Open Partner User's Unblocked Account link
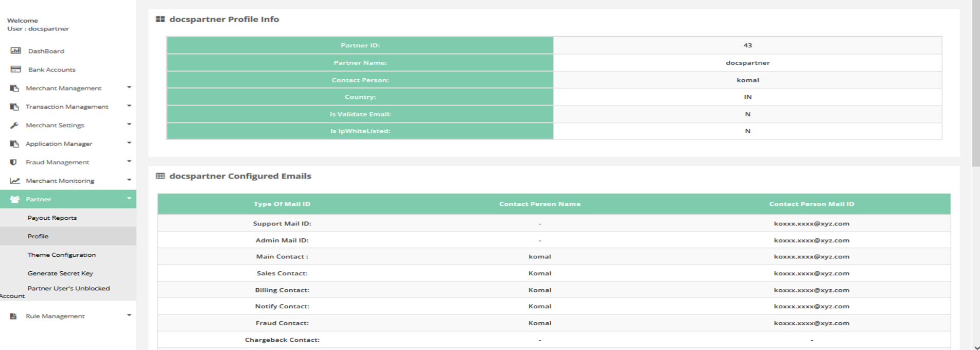The width and height of the screenshot is (980, 350). click(x=68, y=289)
